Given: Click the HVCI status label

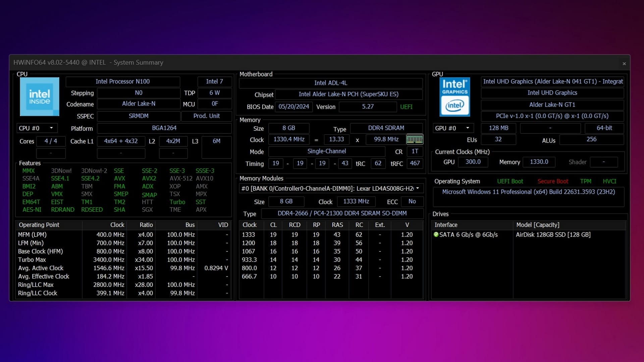Looking at the screenshot, I should (609, 181).
